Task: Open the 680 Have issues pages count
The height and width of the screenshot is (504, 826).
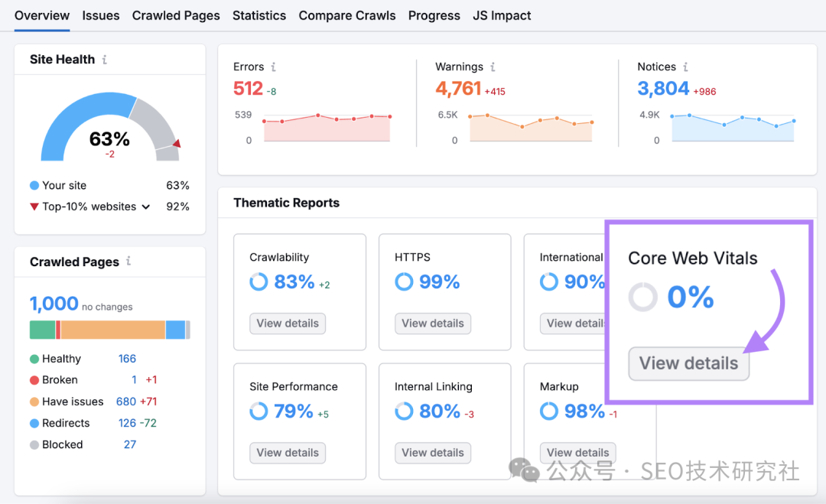Action: [x=126, y=402]
